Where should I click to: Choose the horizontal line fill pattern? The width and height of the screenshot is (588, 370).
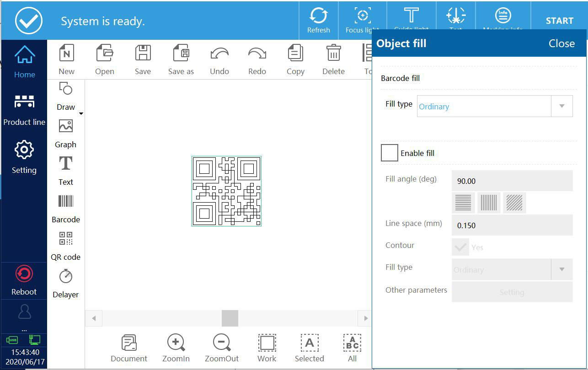pos(463,203)
